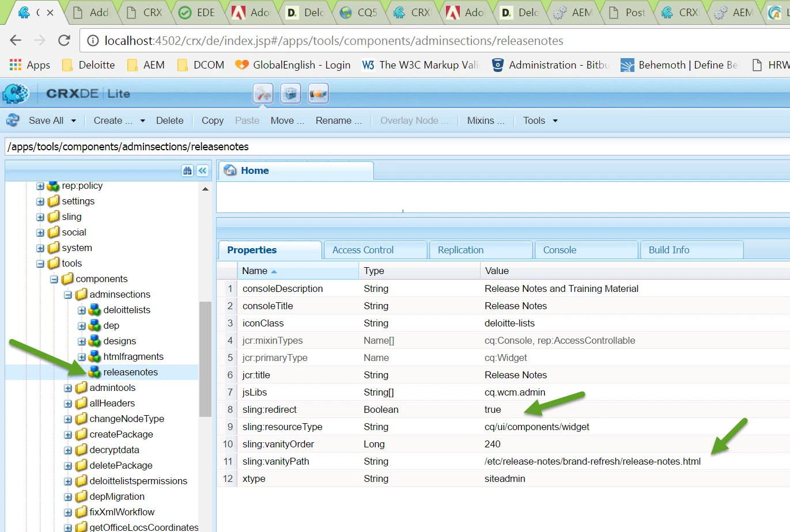
Task: Open the Tools menu dropdown
Action: pos(540,120)
